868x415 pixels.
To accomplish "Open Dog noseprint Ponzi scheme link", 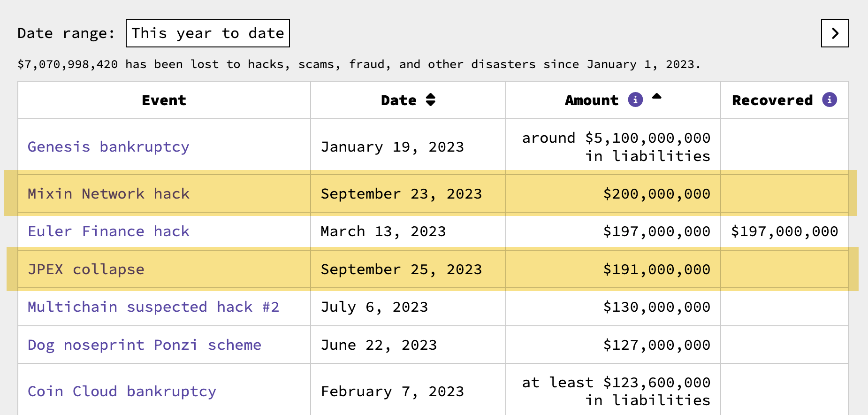I will click(145, 345).
